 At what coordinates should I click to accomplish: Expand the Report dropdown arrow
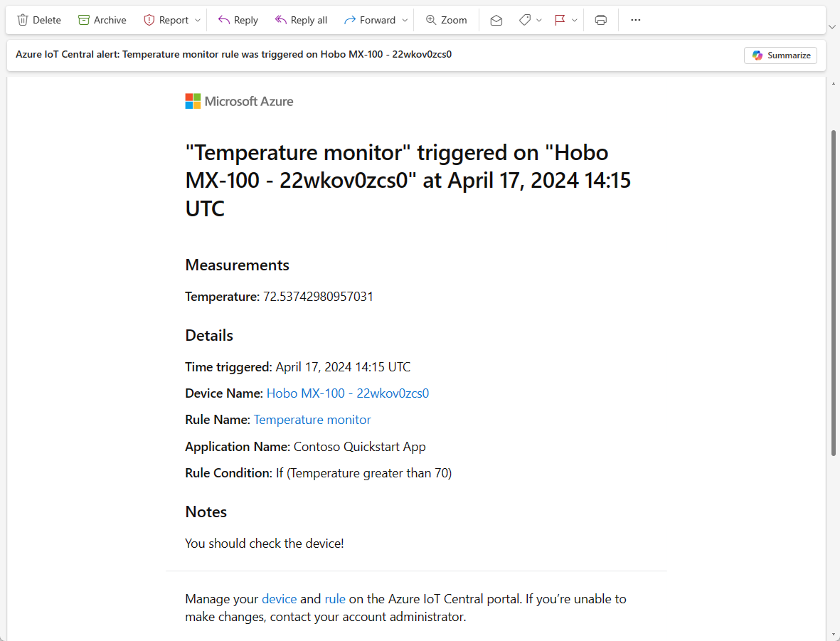[198, 20]
